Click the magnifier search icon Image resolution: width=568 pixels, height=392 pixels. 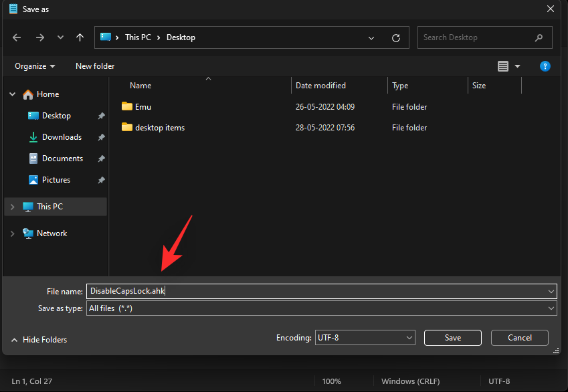[x=539, y=37]
